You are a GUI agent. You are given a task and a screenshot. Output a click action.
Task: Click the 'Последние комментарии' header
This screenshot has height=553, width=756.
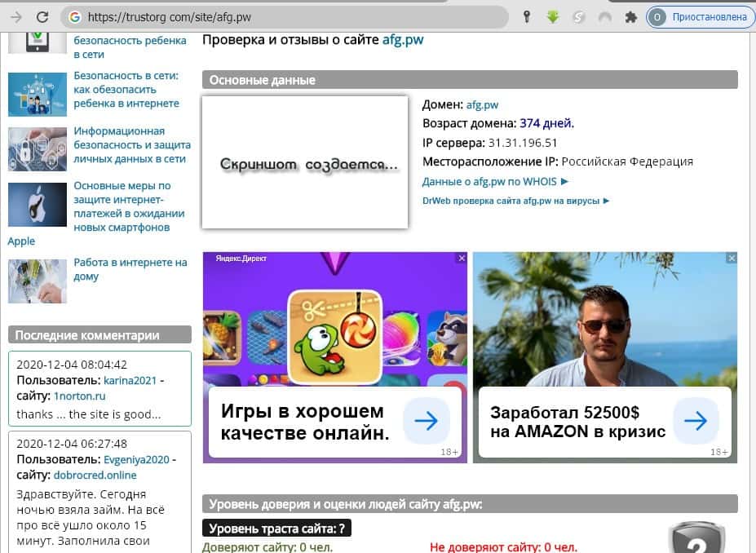tap(99, 335)
